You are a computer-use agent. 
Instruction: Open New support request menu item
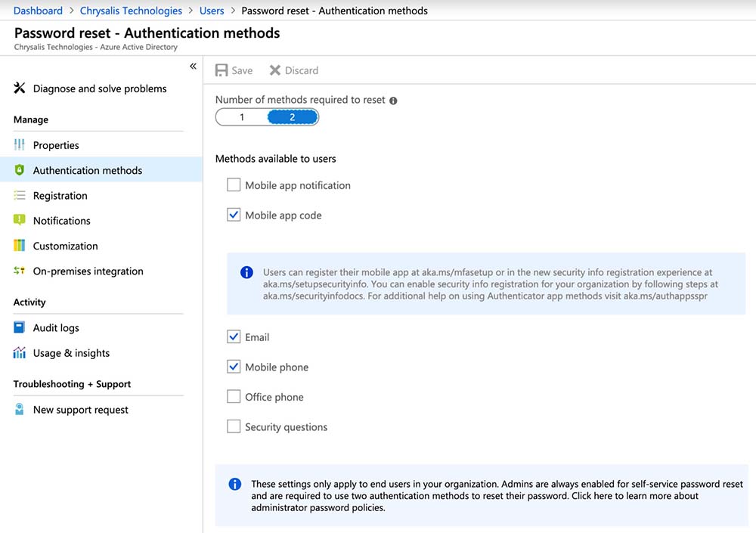tap(80, 410)
